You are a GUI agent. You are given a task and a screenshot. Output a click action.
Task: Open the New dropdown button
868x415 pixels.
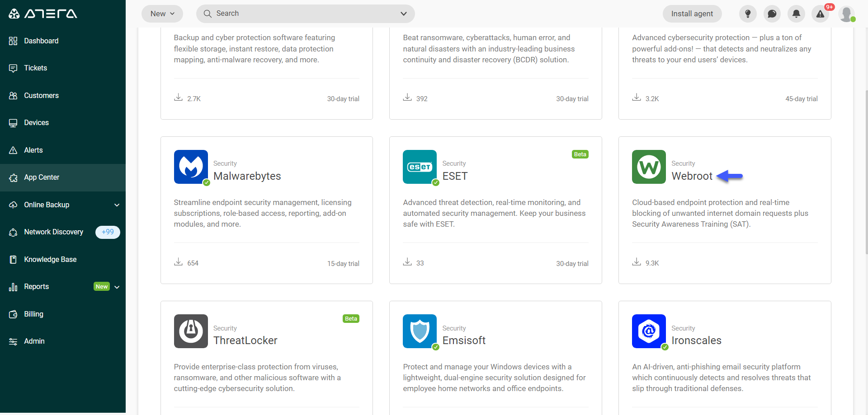coord(162,14)
